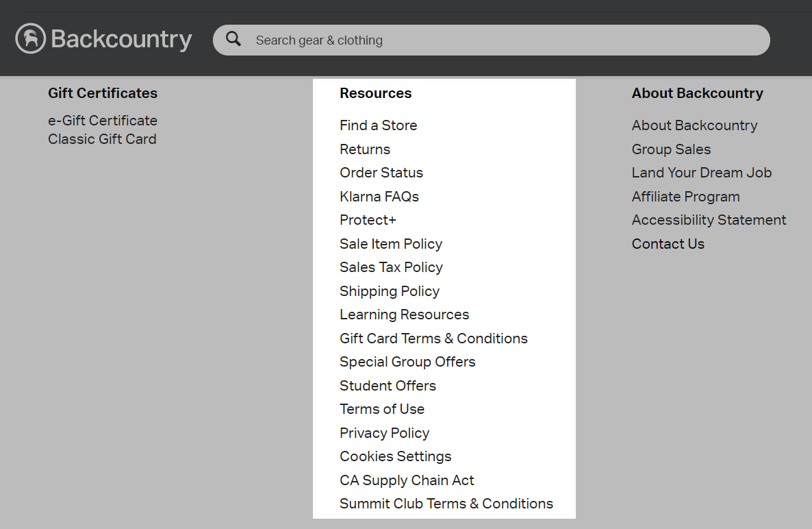Focus the Search gear & clothing field

click(x=491, y=40)
